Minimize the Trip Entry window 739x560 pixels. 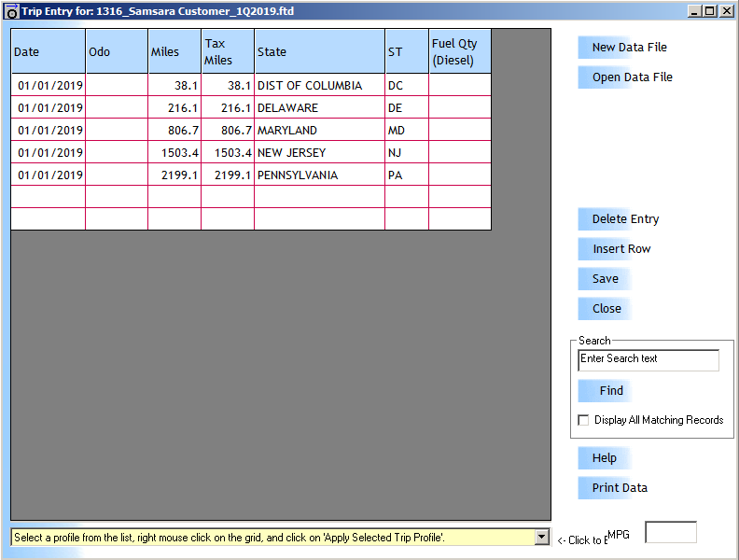[693, 11]
